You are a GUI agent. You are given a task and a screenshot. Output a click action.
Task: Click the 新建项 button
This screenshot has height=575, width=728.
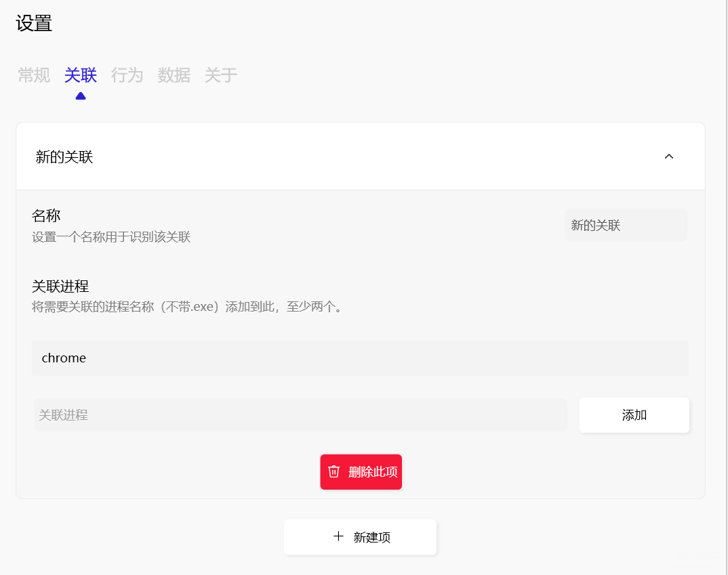pyautogui.click(x=361, y=537)
